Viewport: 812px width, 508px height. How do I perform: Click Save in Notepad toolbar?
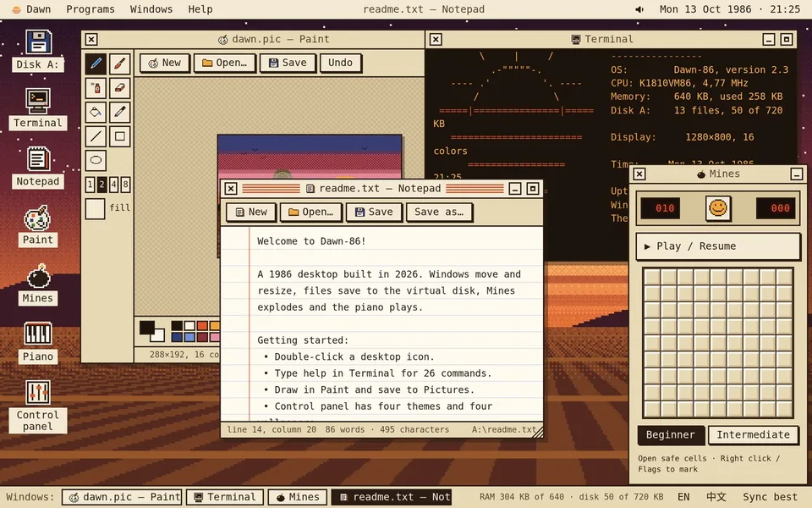coord(374,212)
